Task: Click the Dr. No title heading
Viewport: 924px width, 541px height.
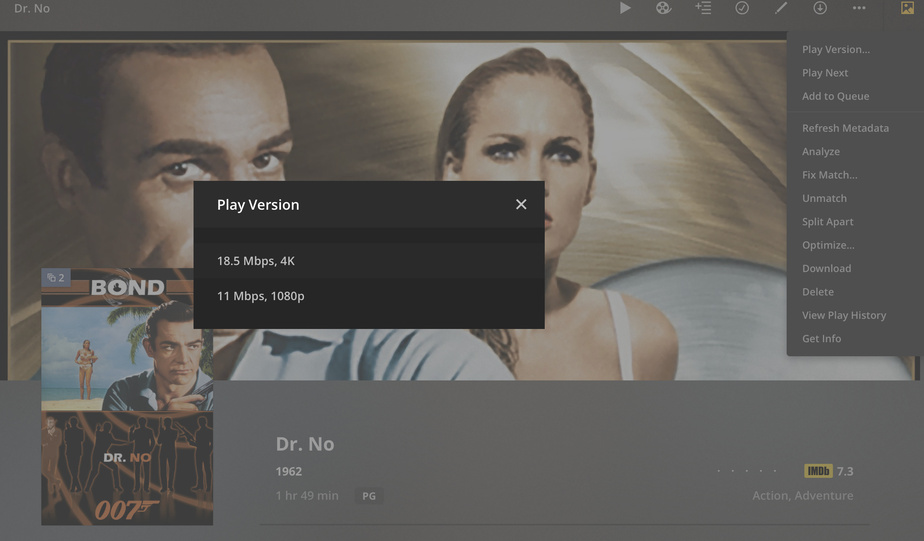Action: (x=305, y=444)
